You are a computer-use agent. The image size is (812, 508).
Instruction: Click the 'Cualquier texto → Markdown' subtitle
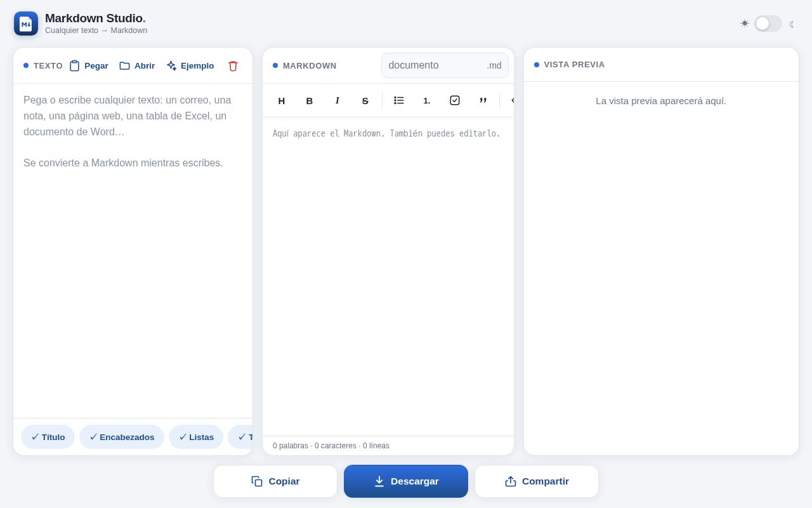coord(96,30)
